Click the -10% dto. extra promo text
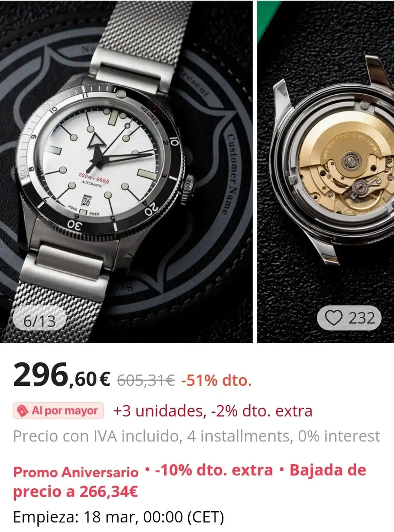This screenshot has height=532, width=394. click(214, 470)
